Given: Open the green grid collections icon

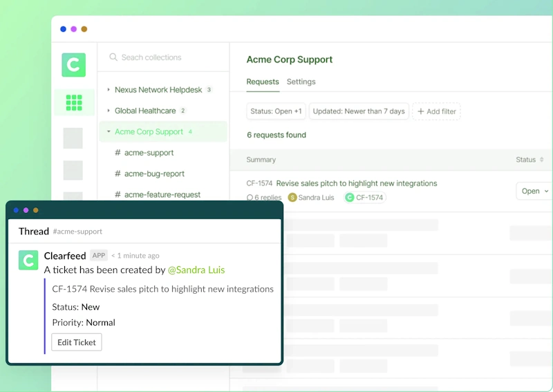Looking at the screenshot, I should coord(73,103).
